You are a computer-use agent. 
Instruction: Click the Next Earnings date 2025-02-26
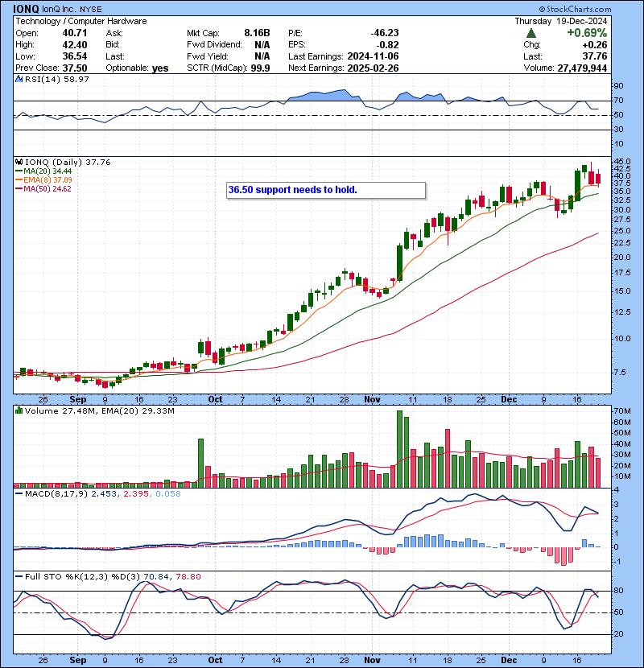[x=373, y=68]
